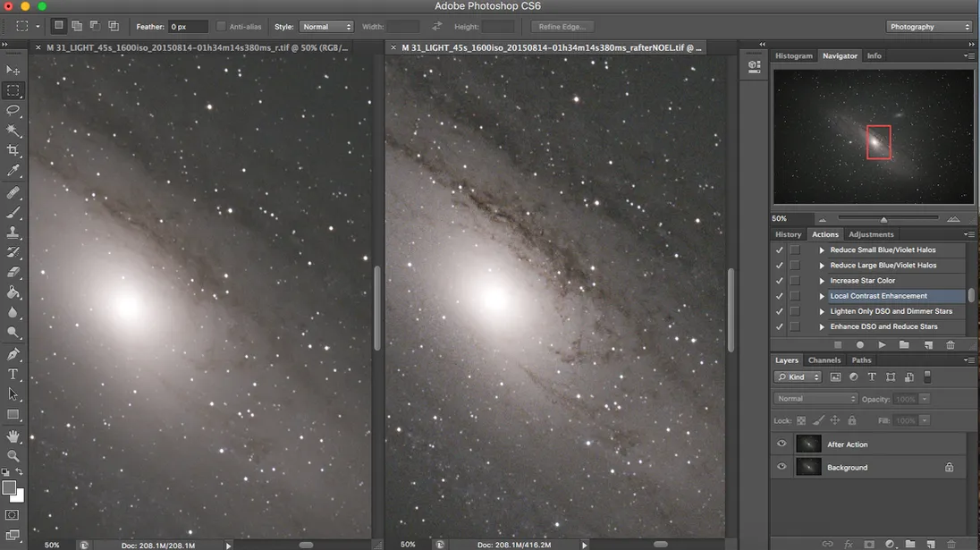This screenshot has width=980, height=550.
Task: Select the Magic Wand tool
Action: tap(13, 131)
